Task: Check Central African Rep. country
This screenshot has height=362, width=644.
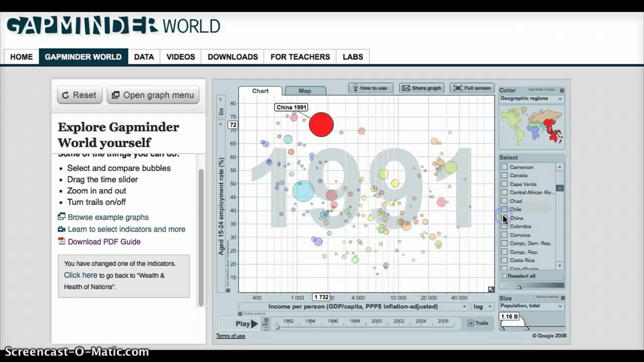Action: pos(505,192)
